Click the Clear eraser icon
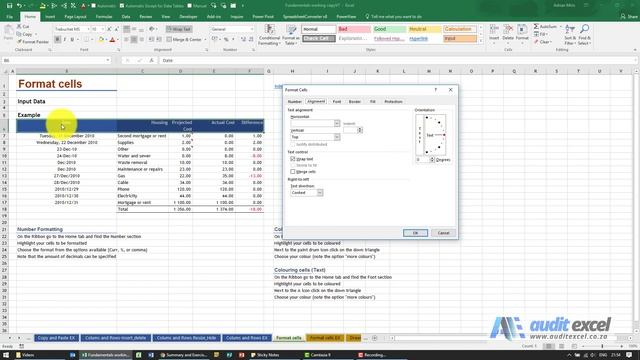 536,42
